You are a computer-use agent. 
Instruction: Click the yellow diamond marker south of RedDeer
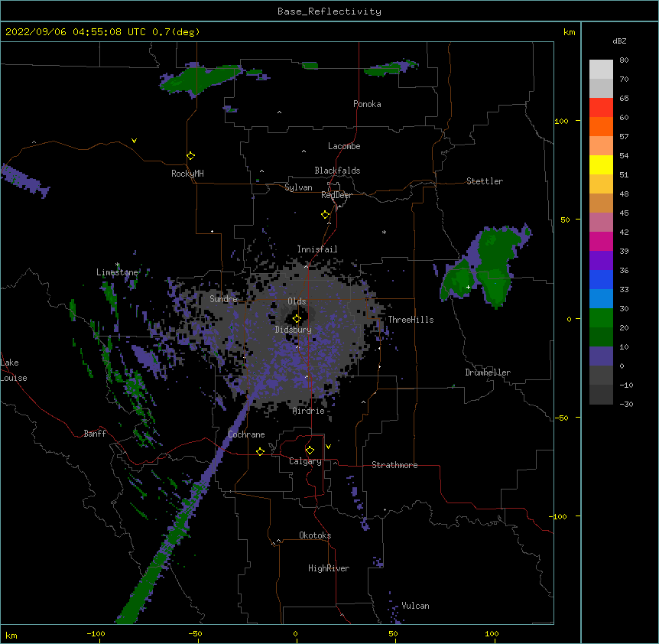click(326, 215)
